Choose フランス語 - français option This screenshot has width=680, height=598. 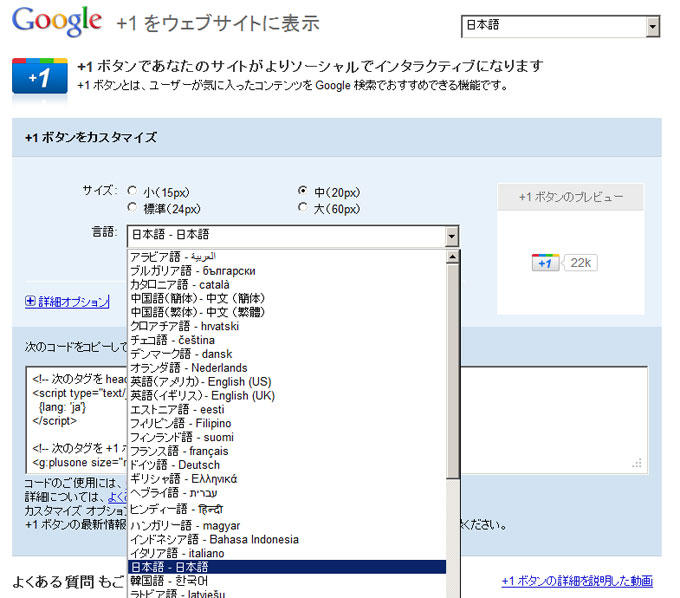[287, 451]
